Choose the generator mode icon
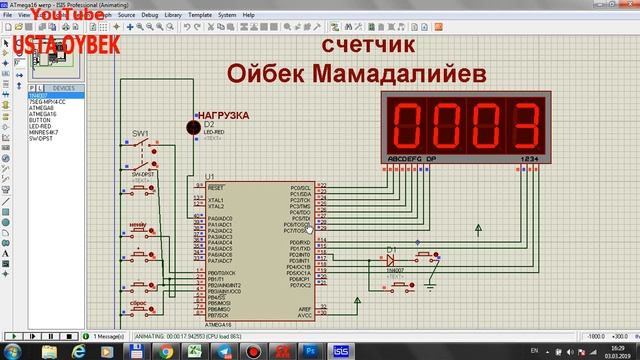Image resolution: width=640 pixels, height=360 pixels. pos(6,158)
